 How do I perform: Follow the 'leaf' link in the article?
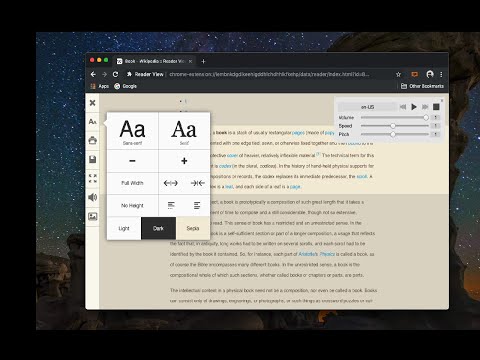(229, 187)
